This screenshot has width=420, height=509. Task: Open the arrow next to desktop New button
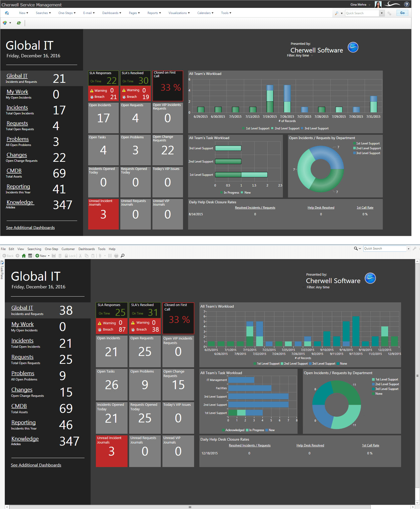point(49,256)
